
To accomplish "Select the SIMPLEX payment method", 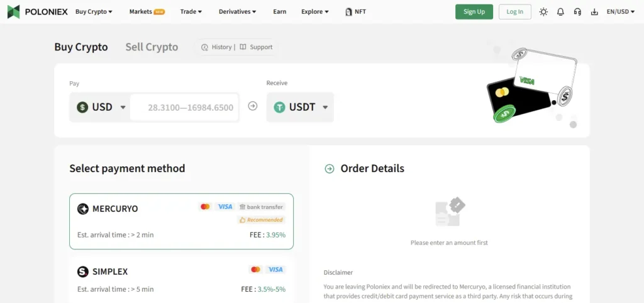I will (181, 280).
